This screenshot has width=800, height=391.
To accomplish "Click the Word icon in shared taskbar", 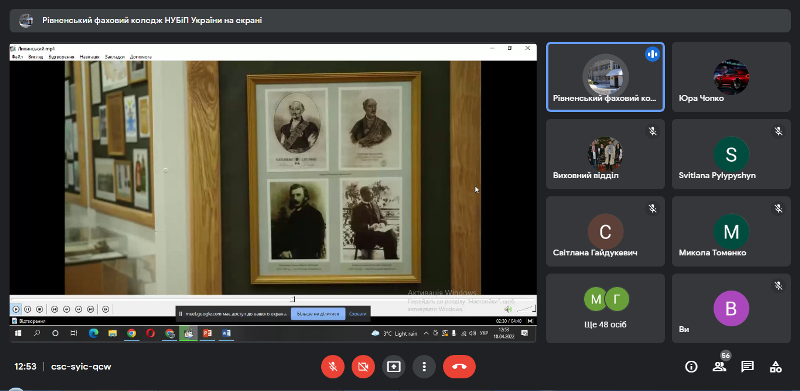I will tap(227, 333).
